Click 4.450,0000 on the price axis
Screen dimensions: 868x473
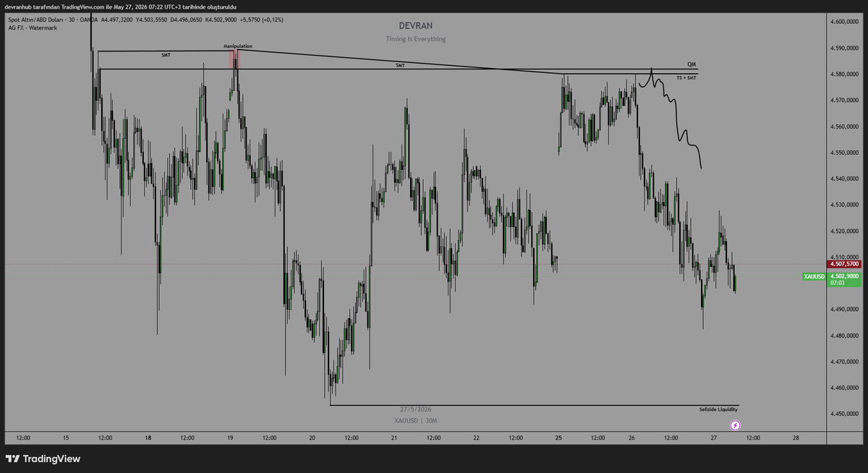(x=844, y=414)
